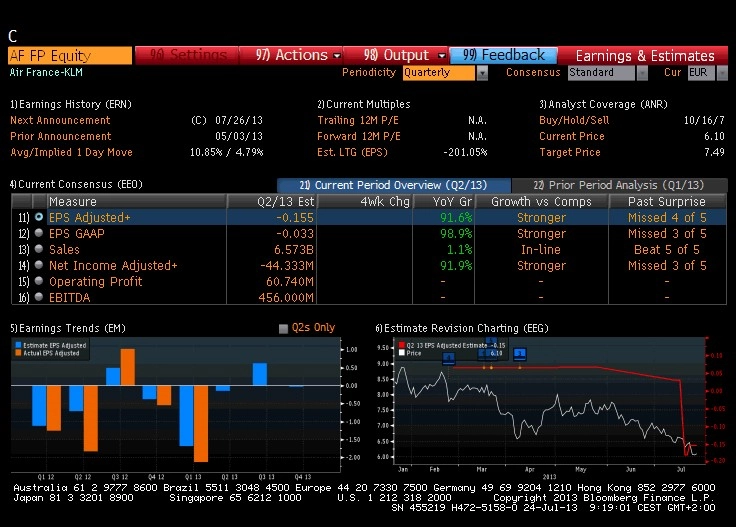Open 3) Analyst Coverage (ANR) section
The width and height of the screenshot is (736, 527).
click(604, 104)
